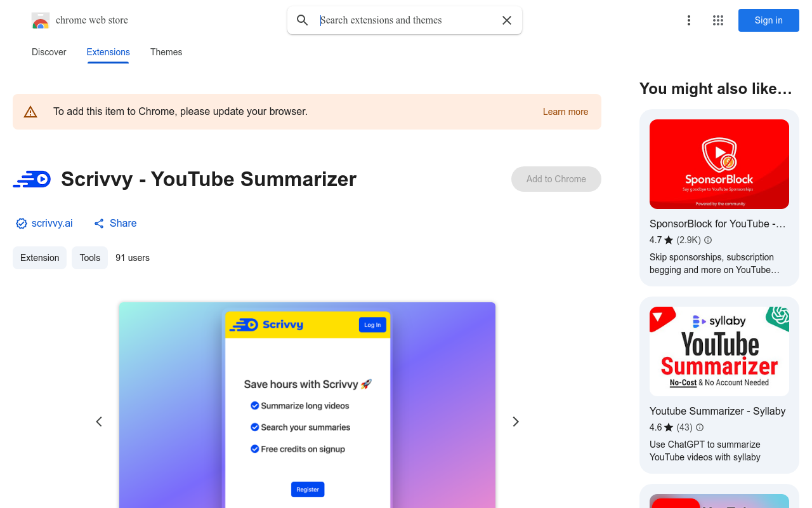Image resolution: width=812 pixels, height=508 pixels.
Task: Click the Scrivvy screenshot preview image
Action: tap(307, 405)
